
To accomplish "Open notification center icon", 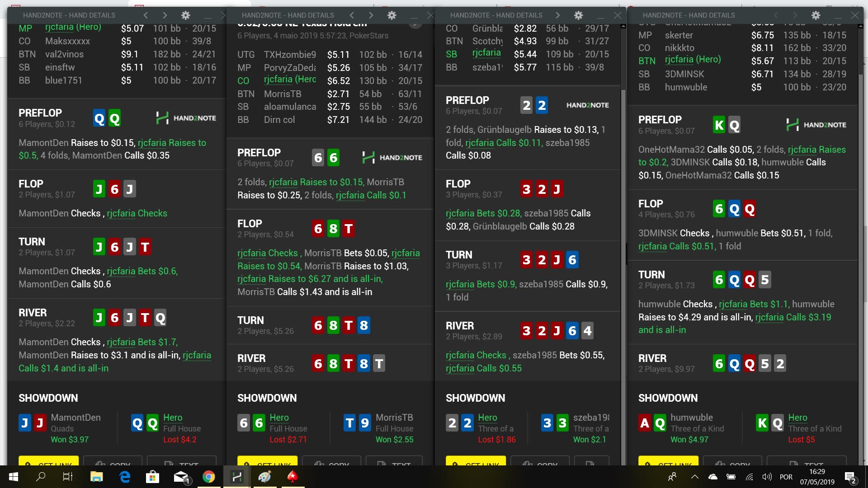I will pyautogui.click(x=850, y=477).
